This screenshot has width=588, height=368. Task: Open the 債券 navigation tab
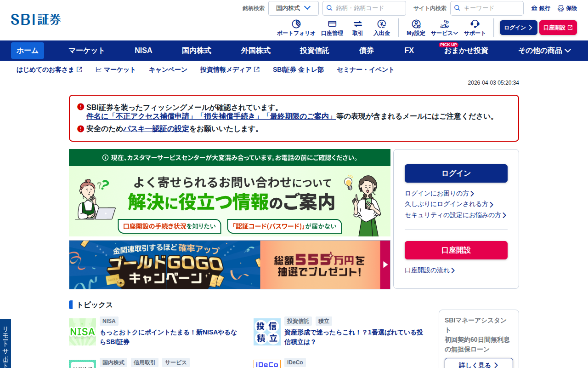click(x=367, y=51)
